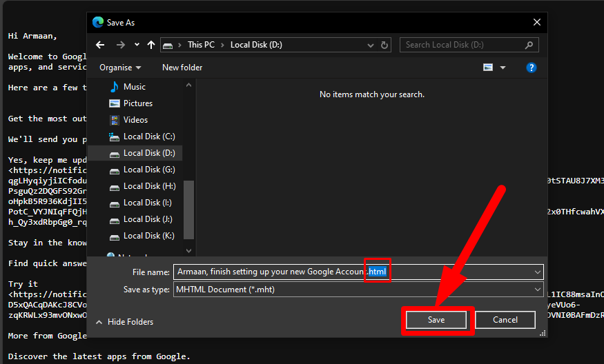The image size is (604, 364).
Task: Click the up one level arrow
Action: (150, 45)
